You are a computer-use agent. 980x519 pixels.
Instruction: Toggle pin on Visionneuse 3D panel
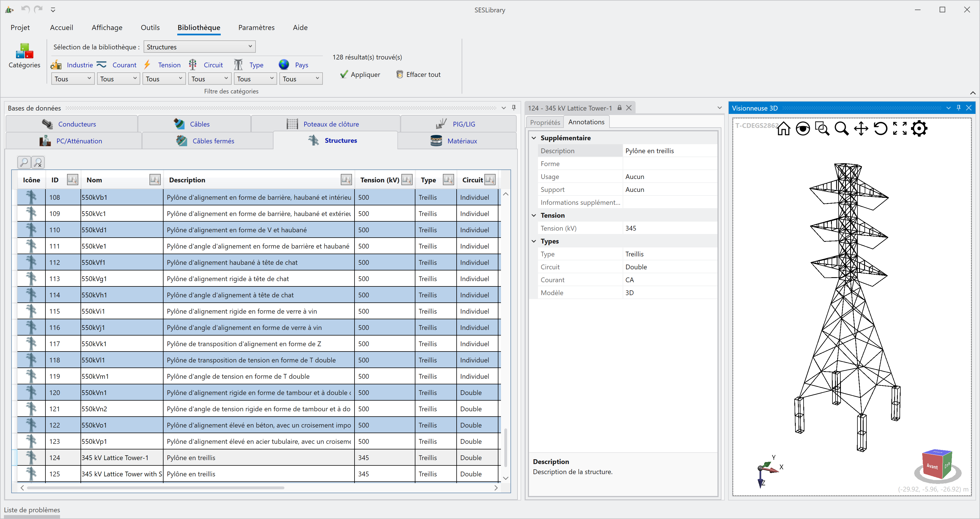click(959, 108)
